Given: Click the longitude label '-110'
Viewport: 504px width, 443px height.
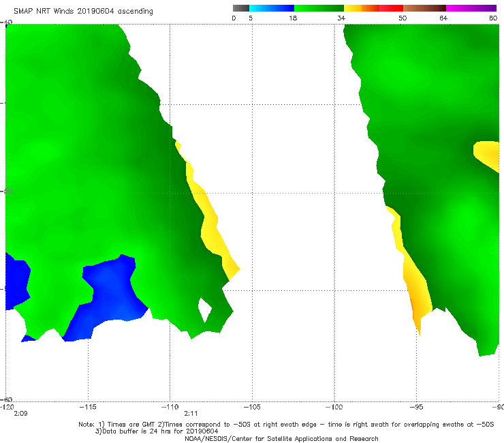Looking at the screenshot, I should (x=170, y=407).
